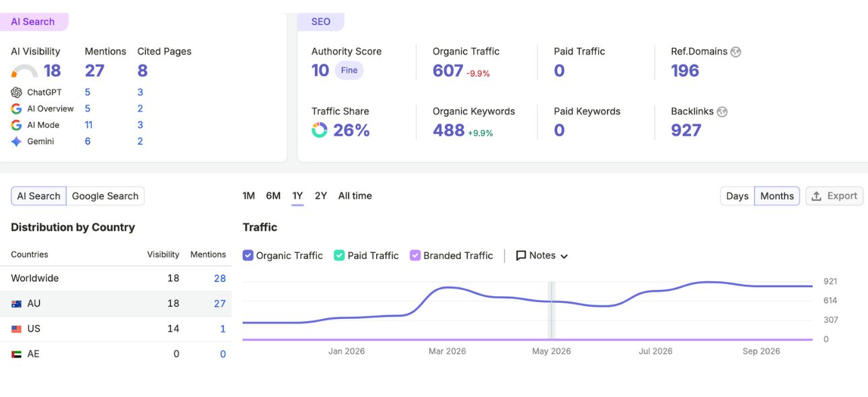Open the Ref.Domains value 196
The width and height of the screenshot is (868, 397).
click(685, 71)
